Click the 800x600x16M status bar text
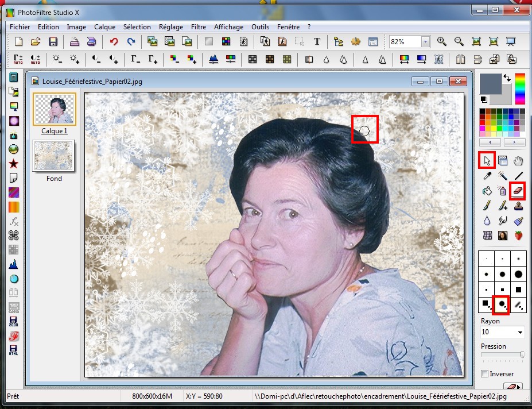532x409 pixels. pos(152,396)
